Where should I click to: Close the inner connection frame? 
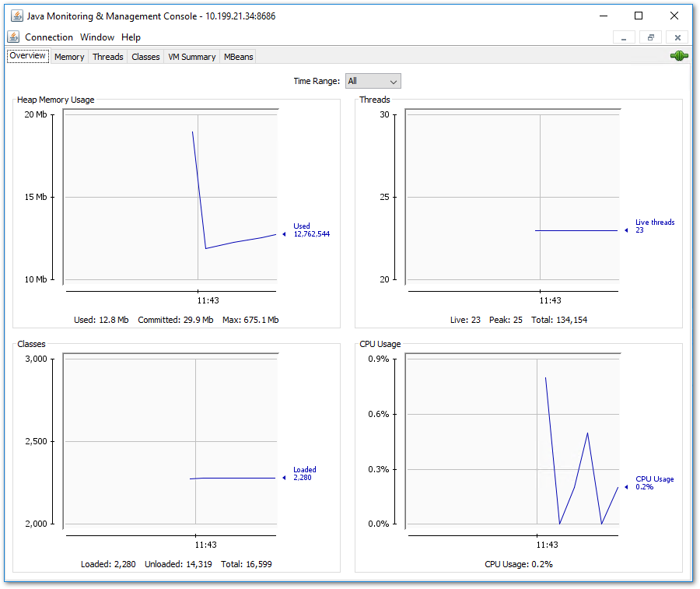click(677, 37)
